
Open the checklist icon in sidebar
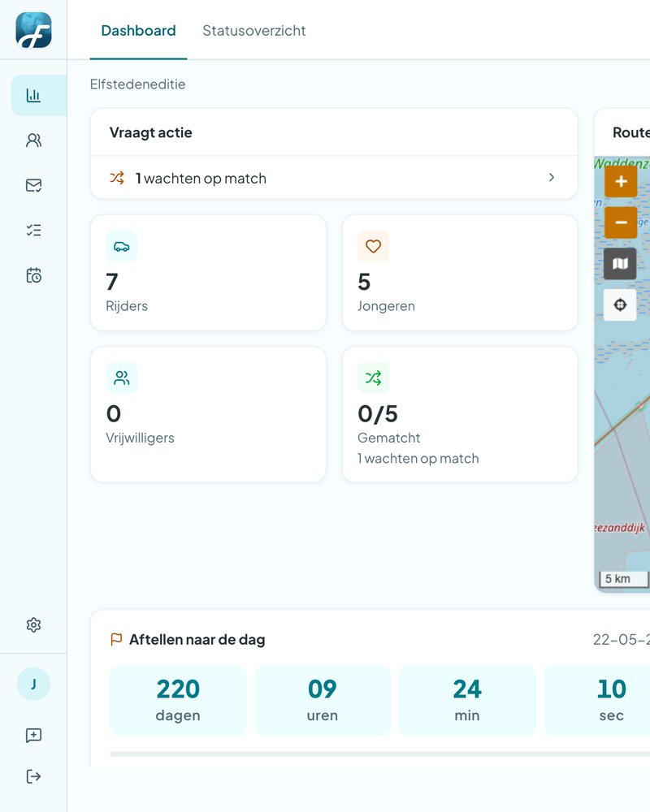pyautogui.click(x=33, y=231)
